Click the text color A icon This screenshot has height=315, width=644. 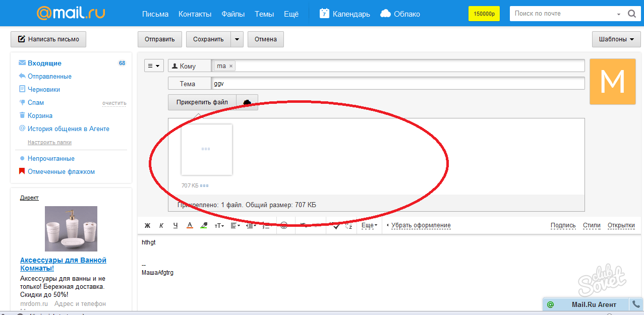coord(190,226)
